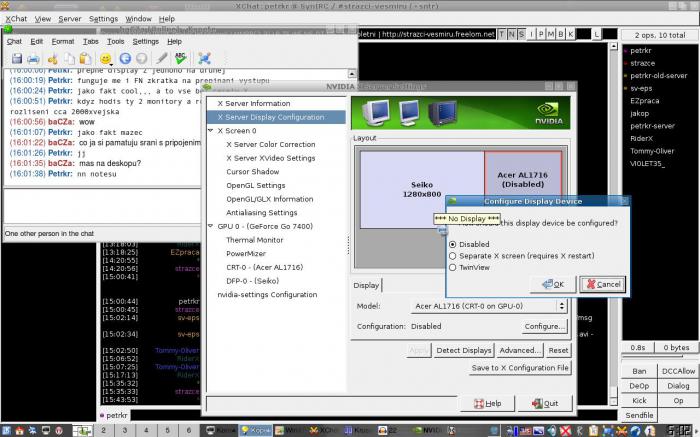This screenshot has width=700, height=437.
Task: Click the grey forward arrow icon in chat toolbar
Action: click(x=141, y=58)
